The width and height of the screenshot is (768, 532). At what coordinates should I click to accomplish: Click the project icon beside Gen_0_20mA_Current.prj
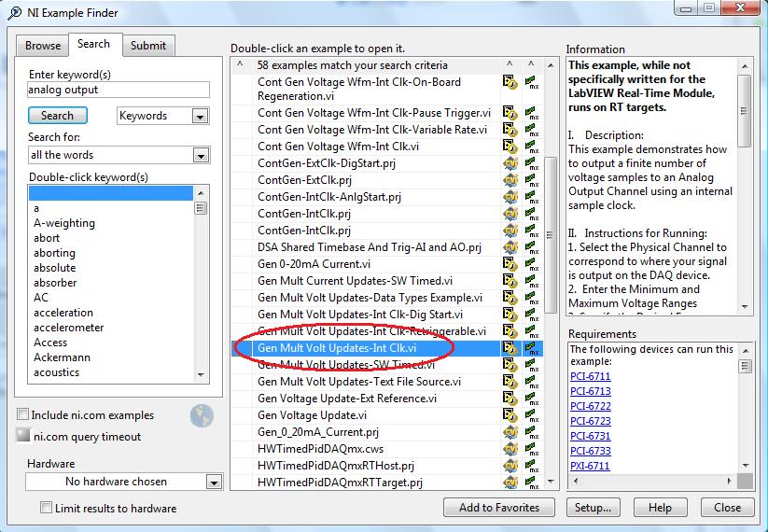tap(510, 432)
